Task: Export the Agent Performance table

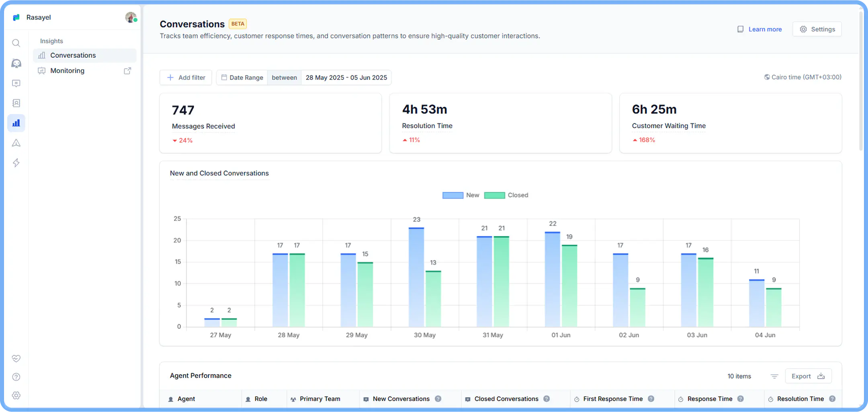Action: pos(808,376)
